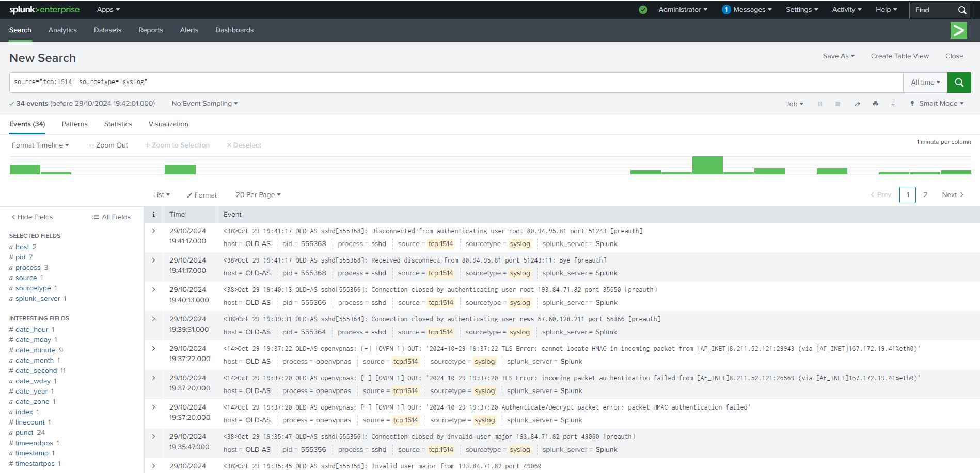This screenshot has height=473, width=980.
Task: Open Administrator menu
Action: pyautogui.click(x=683, y=10)
